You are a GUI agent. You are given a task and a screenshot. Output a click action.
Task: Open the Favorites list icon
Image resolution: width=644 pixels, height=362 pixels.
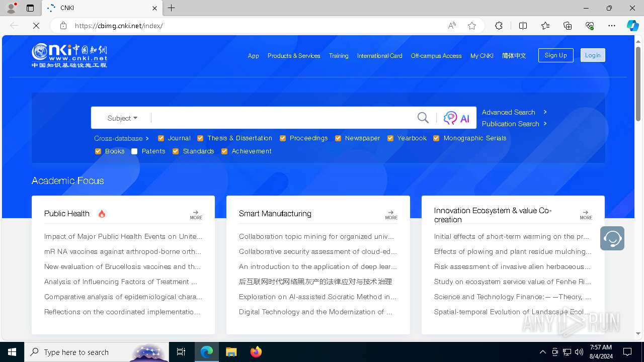(x=545, y=26)
